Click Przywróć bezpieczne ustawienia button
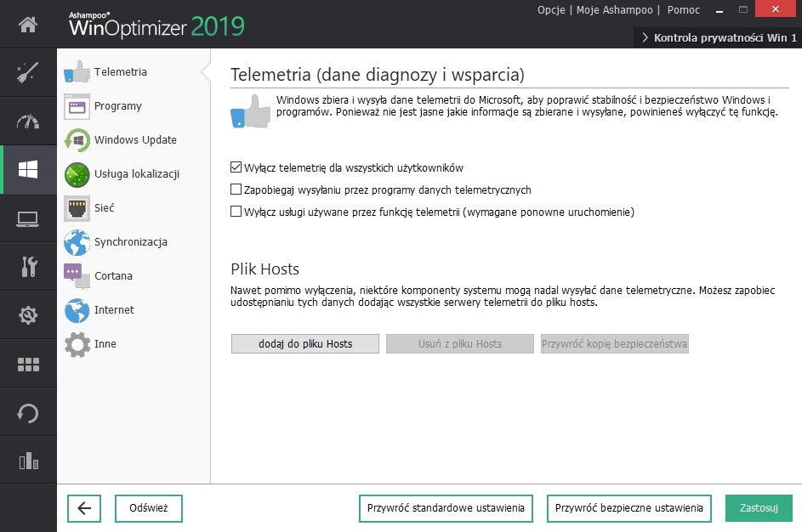802x532 pixels. click(x=629, y=508)
